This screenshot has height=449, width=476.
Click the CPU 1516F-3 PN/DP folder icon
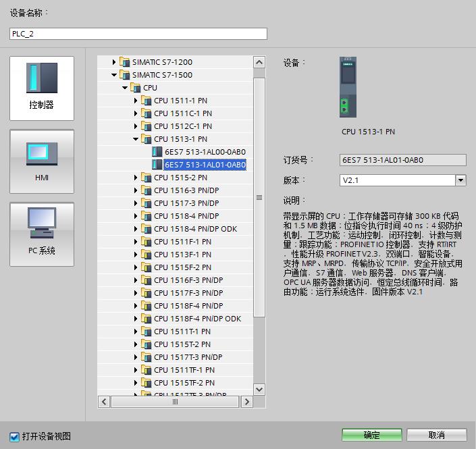(x=146, y=280)
